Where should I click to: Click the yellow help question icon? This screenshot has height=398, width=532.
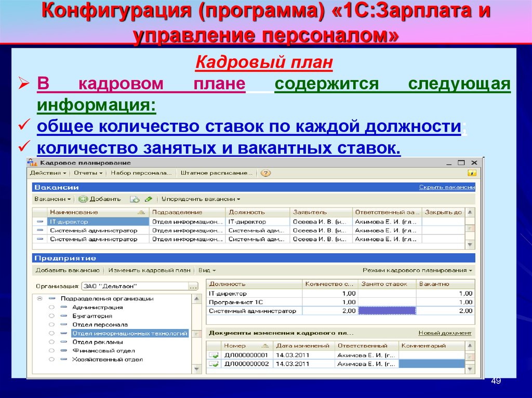pos(265,173)
